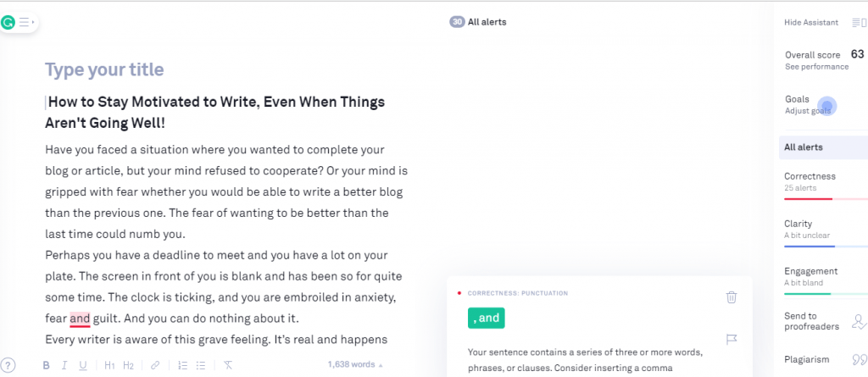Apply italic formatting
Image resolution: width=868 pixels, height=377 pixels.
point(64,365)
